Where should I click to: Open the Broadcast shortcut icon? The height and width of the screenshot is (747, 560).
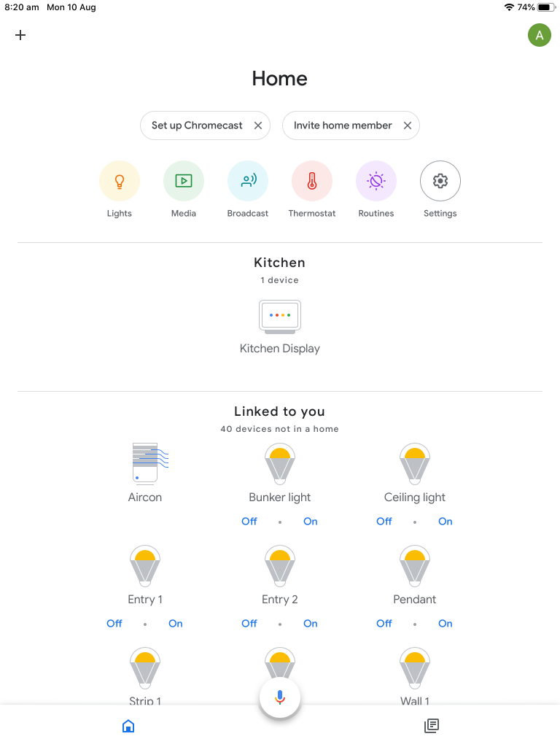pyautogui.click(x=248, y=181)
